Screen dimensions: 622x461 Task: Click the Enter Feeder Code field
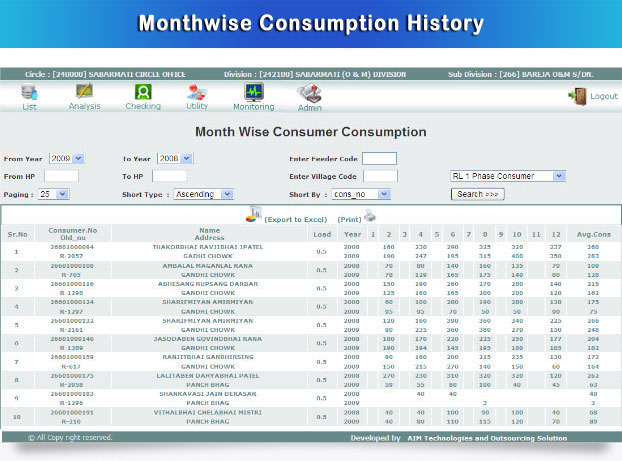(x=379, y=158)
